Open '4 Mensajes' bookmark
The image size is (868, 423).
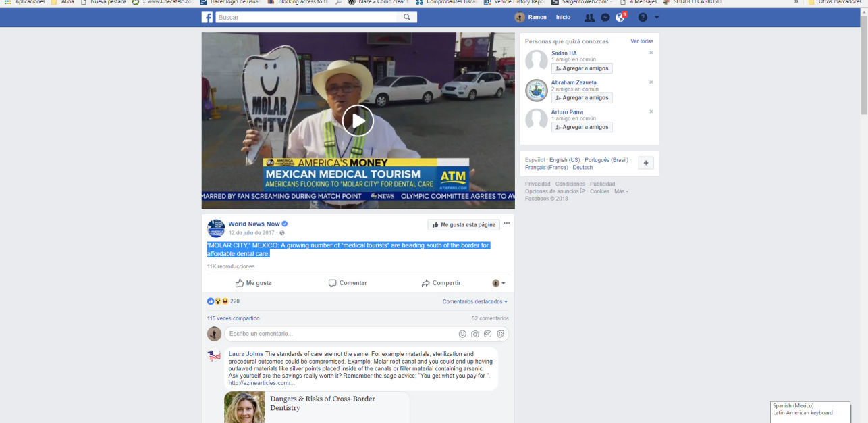[637, 3]
